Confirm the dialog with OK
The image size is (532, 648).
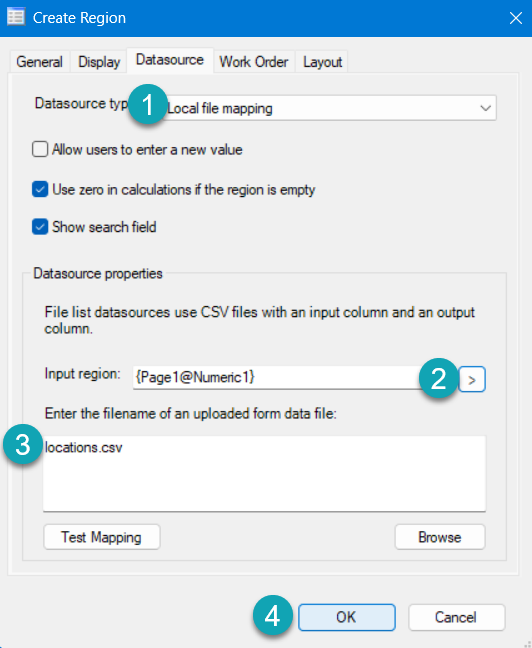[x=346, y=617]
